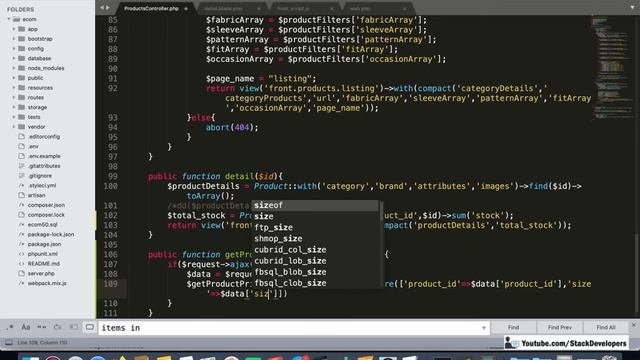Select 'shmop_size' autocomplete suggestion
Screen dimensions: 640x360
(x=315, y=238)
